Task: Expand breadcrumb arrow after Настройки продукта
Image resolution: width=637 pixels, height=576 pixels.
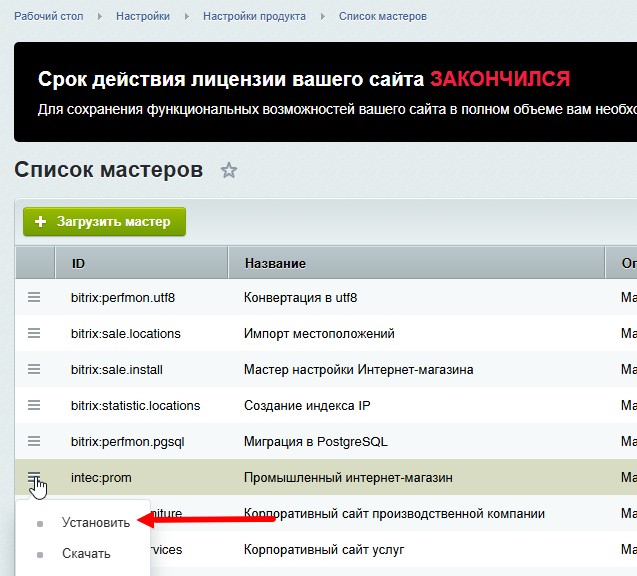Action: [323, 17]
